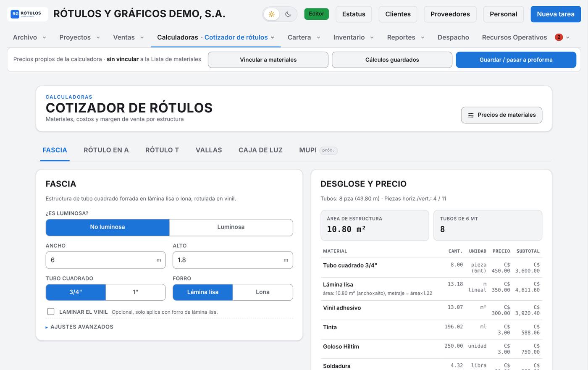Screen dimensions: 588x370
Task: Open the Proyectos menu dropdown
Action: coord(79,37)
